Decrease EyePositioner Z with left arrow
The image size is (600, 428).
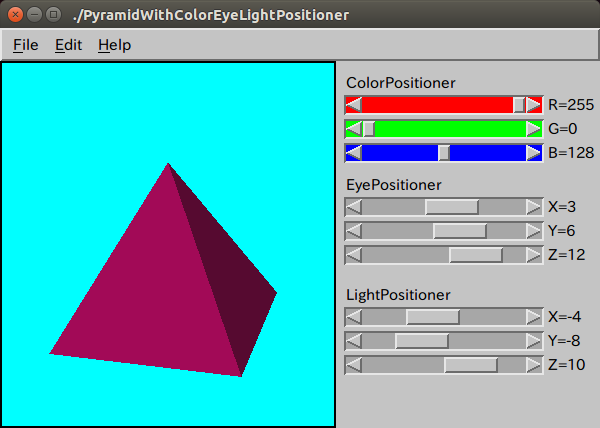coord(354,255)
